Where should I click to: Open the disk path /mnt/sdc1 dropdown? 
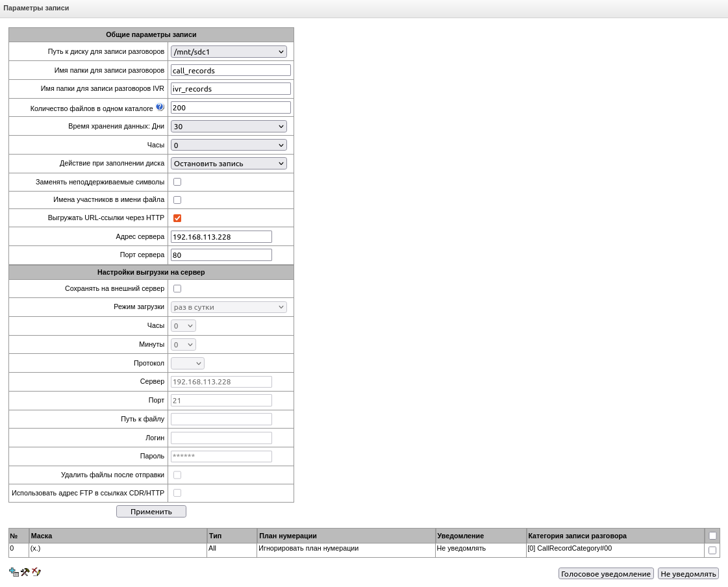(x=229, y=51)
